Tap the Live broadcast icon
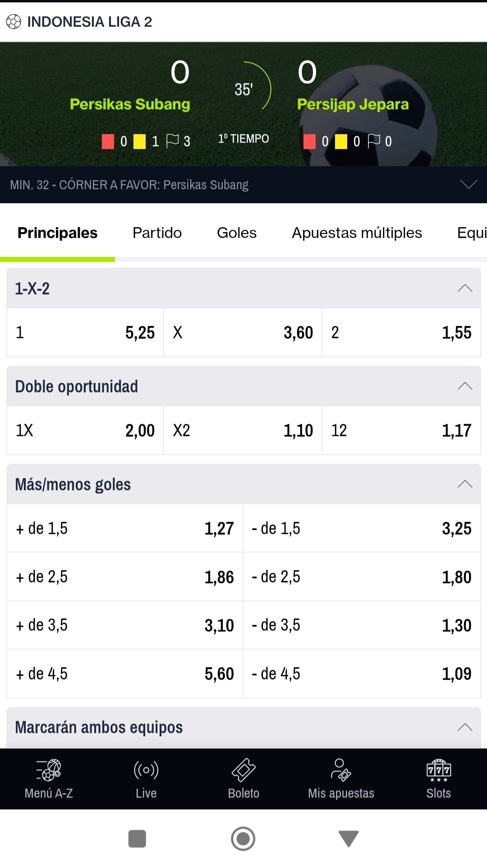 tap(146, 770)
